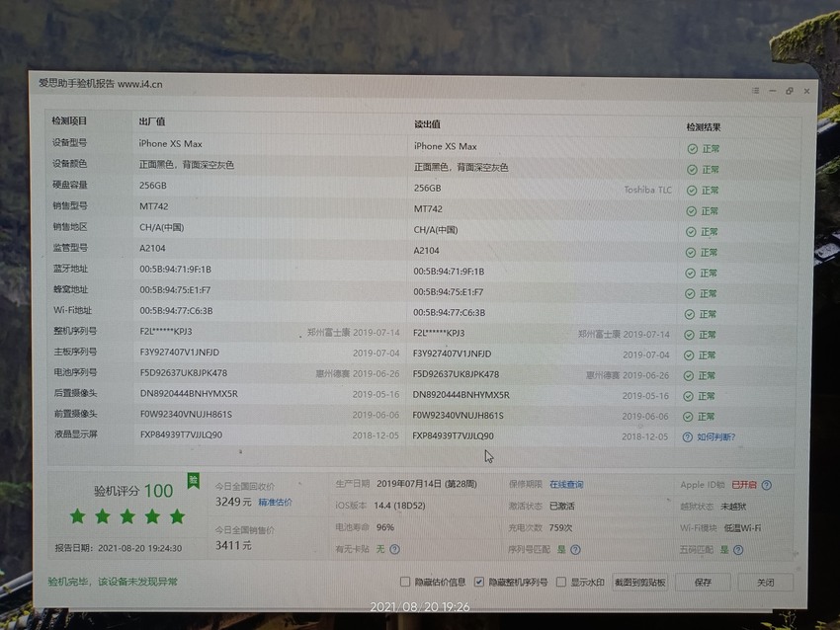Select read cellular address 00:5B:94:75:E1:F7

(x=449, y=292)
